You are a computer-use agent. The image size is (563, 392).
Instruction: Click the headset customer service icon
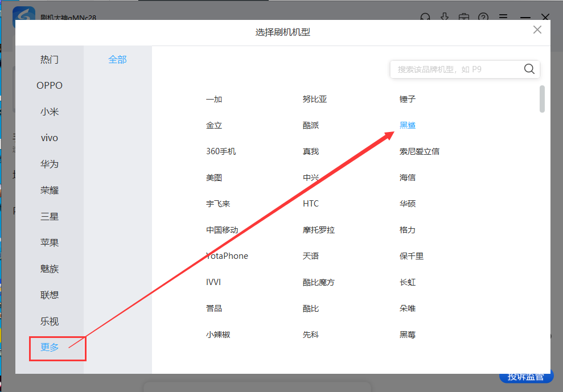click(425, 18)
